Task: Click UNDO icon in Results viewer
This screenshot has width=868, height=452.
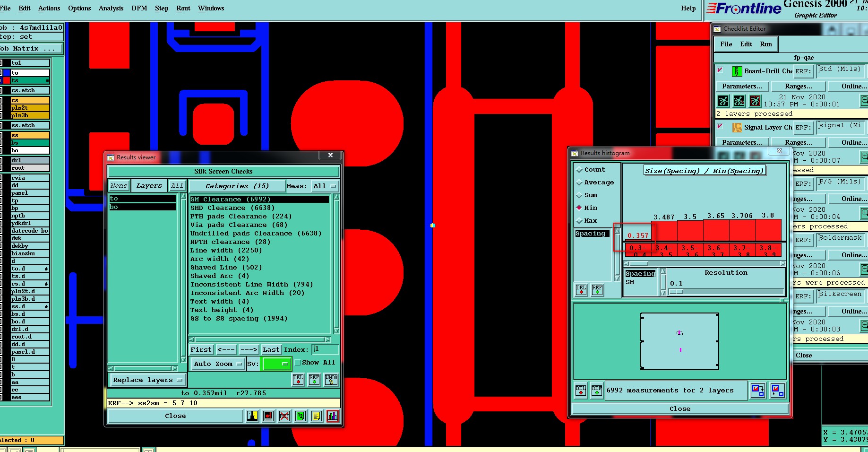Action: pos(331,380)
